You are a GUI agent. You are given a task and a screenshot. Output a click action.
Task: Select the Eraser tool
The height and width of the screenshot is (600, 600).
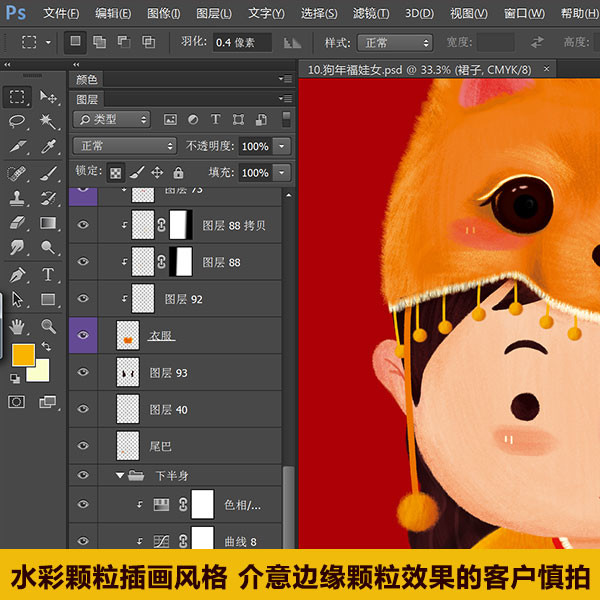(17, 223)
